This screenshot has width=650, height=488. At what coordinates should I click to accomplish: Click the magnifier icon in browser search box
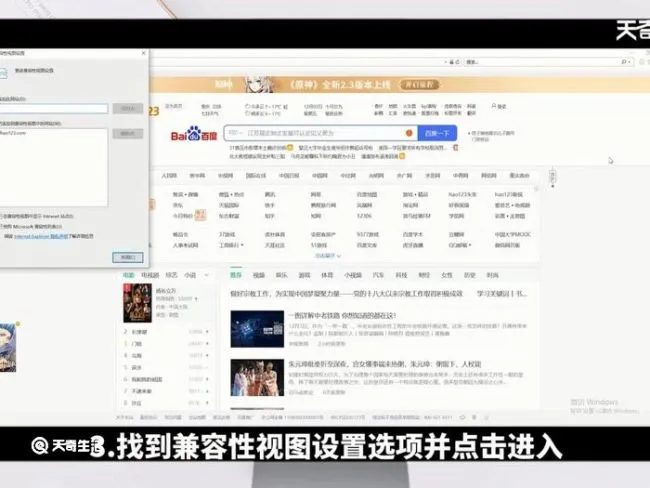click(x=623, y=62)
